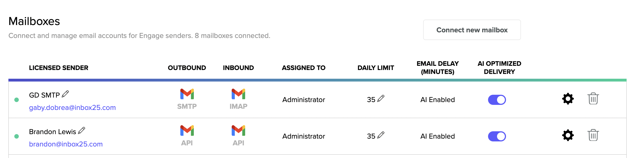
Task: Open brandon@inbox25.com email link
Action: tap(66, 144)
